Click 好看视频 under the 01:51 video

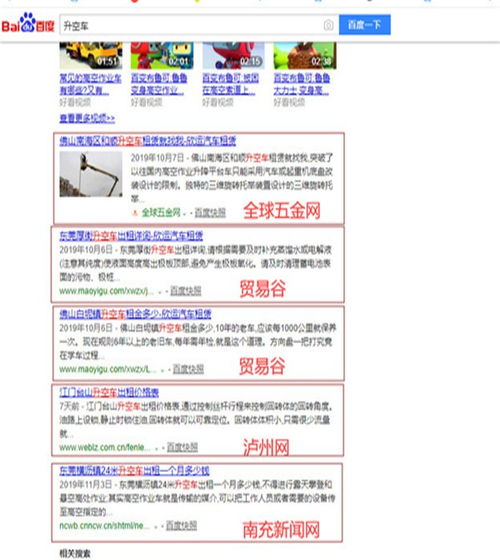[75, 102]
